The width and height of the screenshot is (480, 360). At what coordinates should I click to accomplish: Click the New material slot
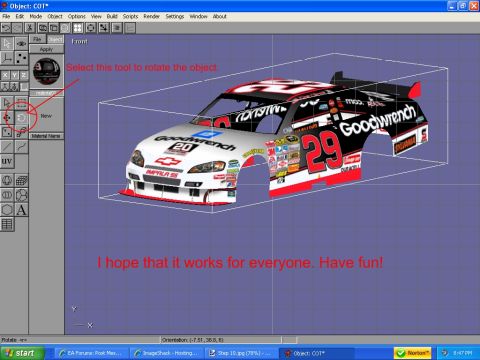pos(46,115)
